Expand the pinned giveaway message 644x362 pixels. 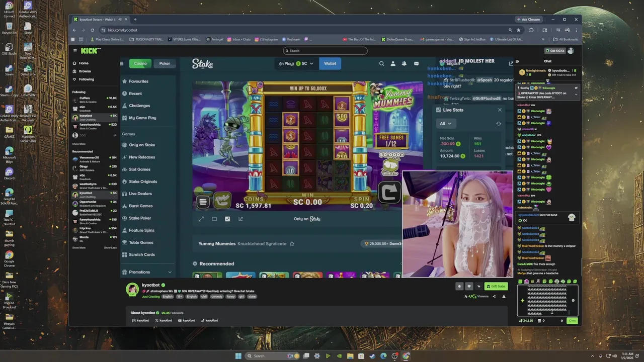pyautogui.click(x=576, y=95)
